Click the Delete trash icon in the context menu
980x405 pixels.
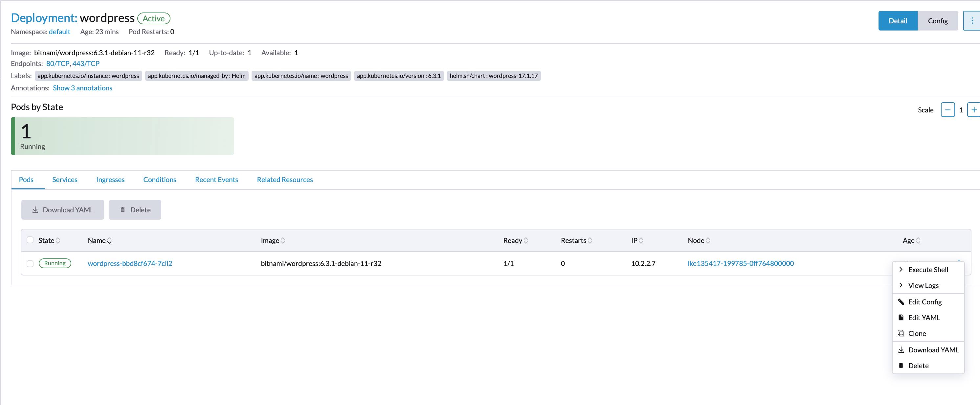click(901, 365)
